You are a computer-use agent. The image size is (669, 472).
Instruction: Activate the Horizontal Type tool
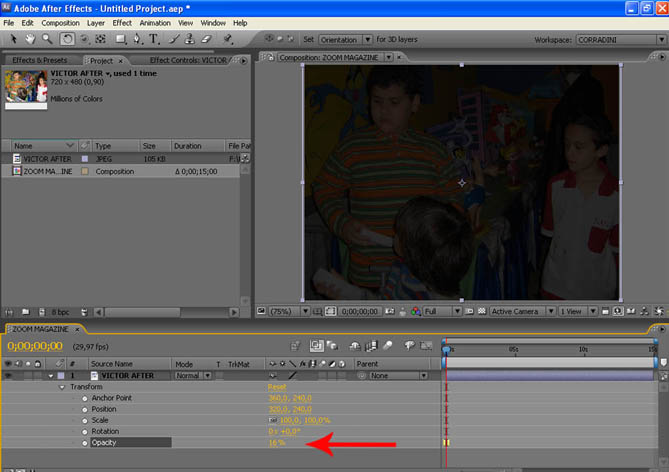coord(154,39)
